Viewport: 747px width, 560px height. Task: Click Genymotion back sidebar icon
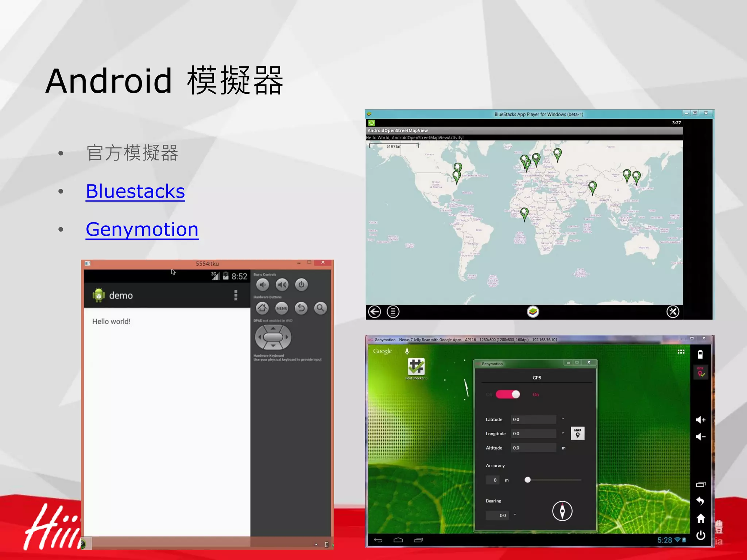[x=700, y=501]
